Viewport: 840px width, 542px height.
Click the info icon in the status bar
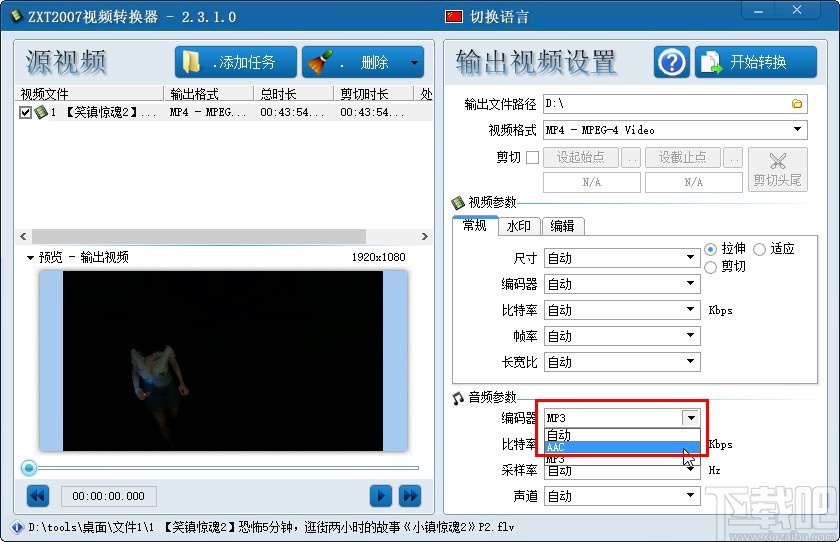pos(17,528)
